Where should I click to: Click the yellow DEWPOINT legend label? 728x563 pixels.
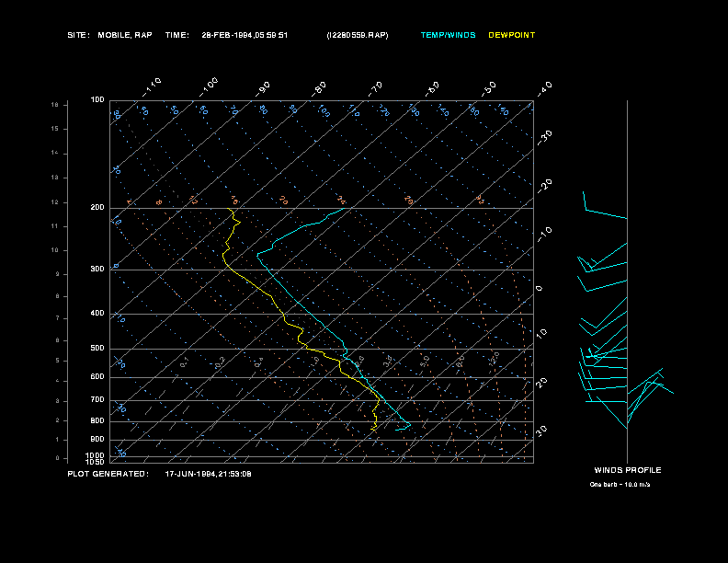point(512,35)
